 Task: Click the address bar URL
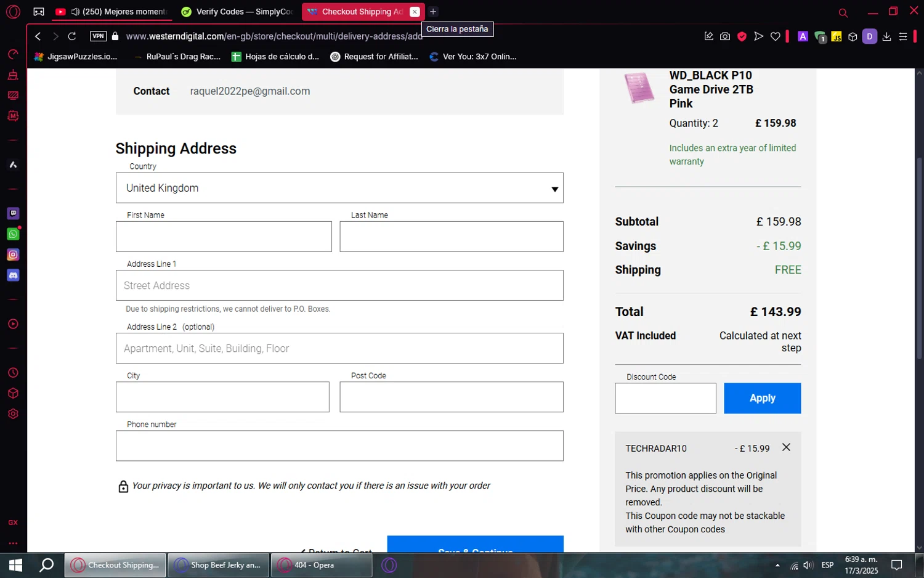274,36
